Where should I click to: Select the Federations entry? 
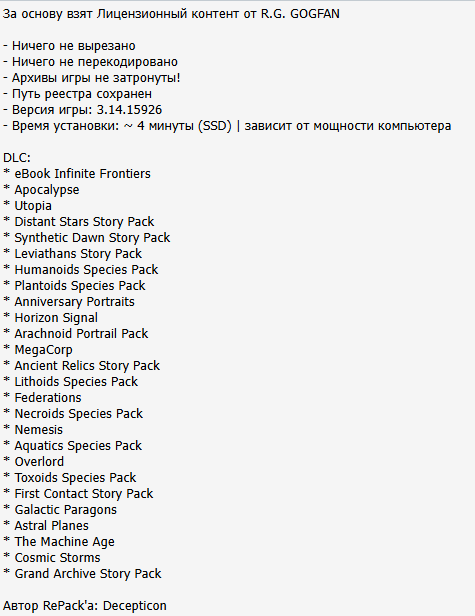pos(48,398)
